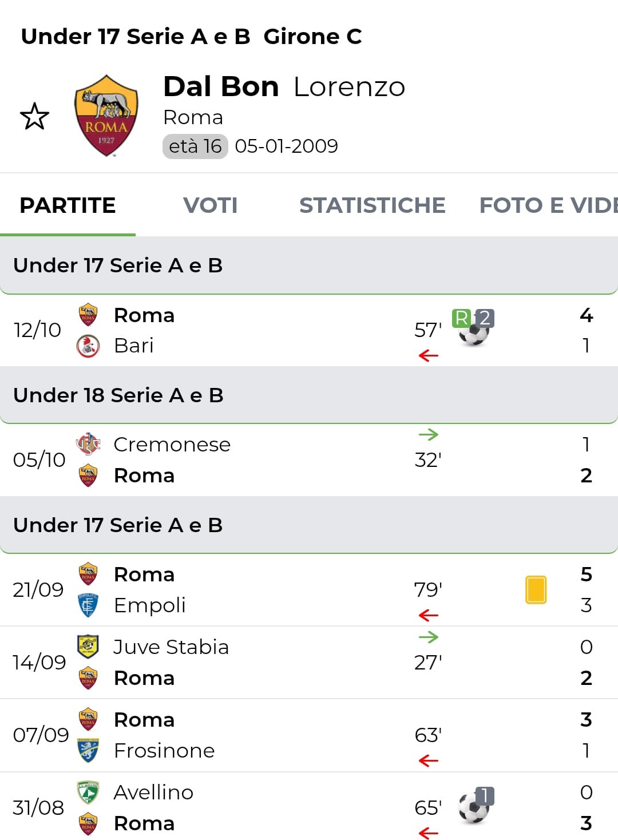The image size is (618, 840).
Task: Toggle the favorite star for Dal Bon
Action: point(35,116)
